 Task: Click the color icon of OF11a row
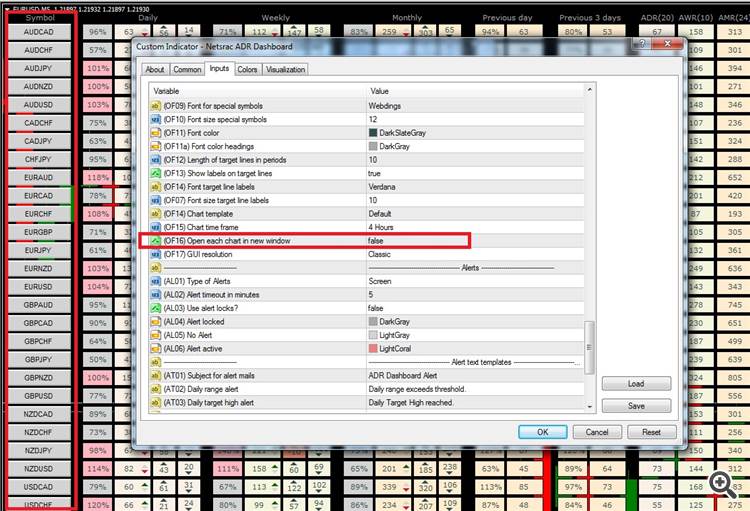pos(155,146)
